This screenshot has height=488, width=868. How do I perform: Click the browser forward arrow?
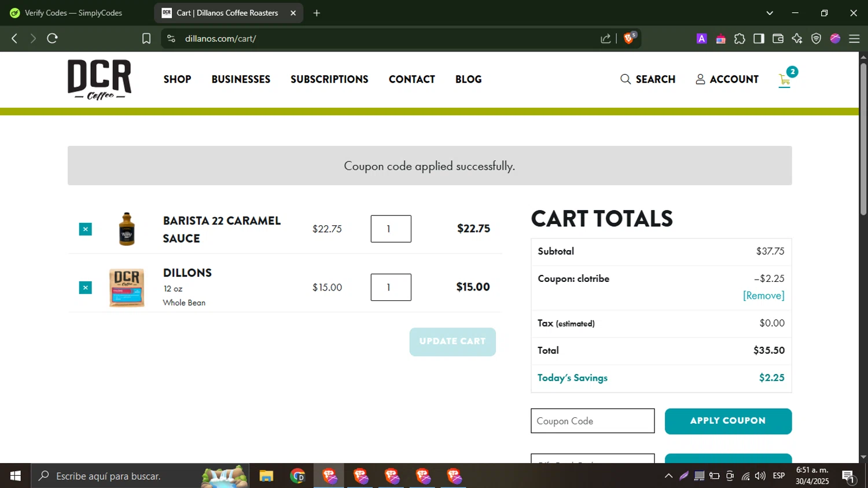(x=33, y=38)
